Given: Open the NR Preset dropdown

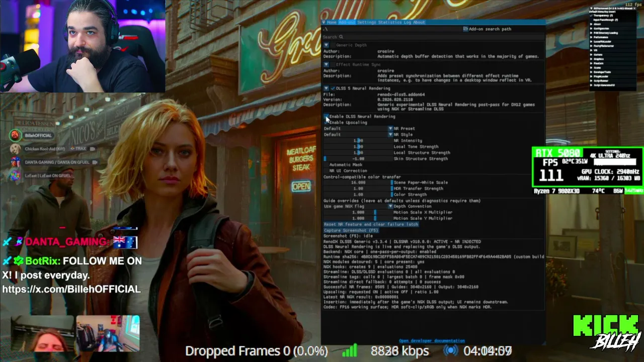Looking at the screenshot, I should (x=358, y=129).
